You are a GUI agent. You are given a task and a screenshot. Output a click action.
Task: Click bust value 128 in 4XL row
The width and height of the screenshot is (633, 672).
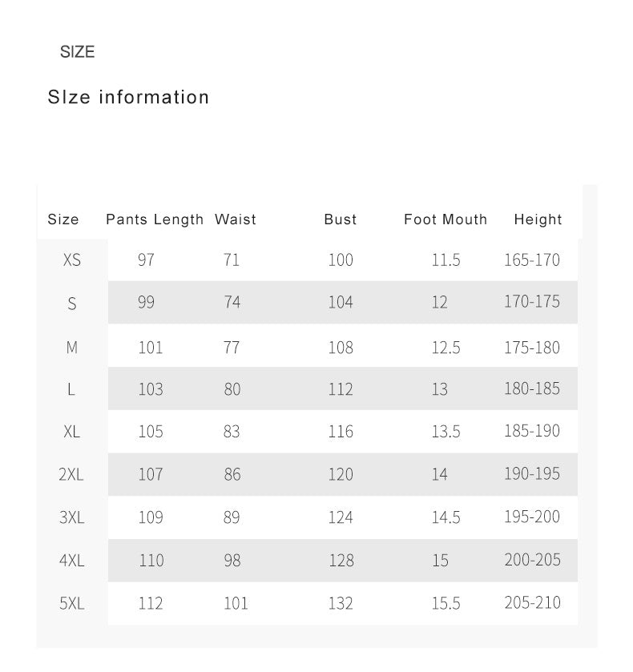[341, 561]
